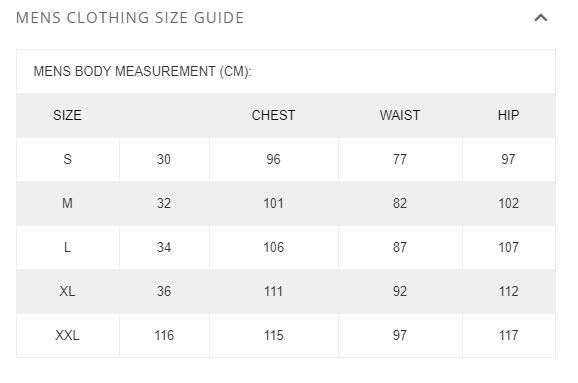Select chest value 111 for size XL

click(273, 291)
